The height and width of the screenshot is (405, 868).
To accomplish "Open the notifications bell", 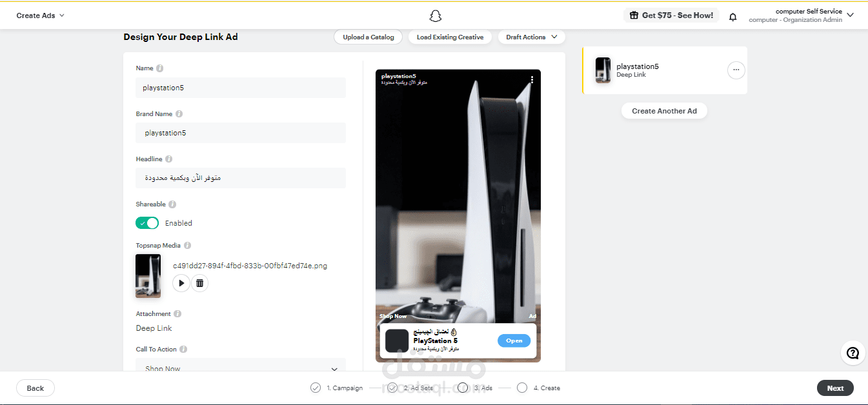I will coord(732,17).
